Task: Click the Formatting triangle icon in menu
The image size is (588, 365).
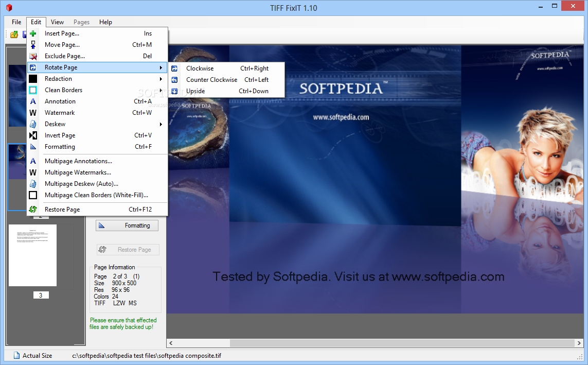Action: point(33,147)
